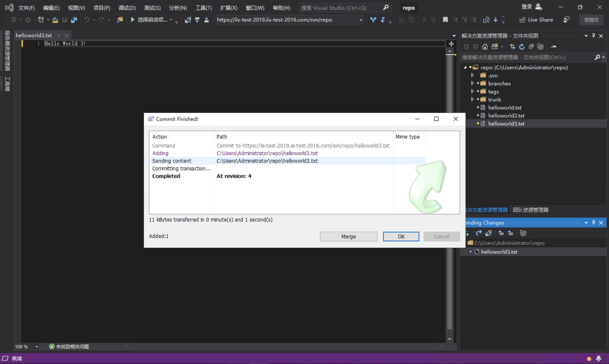
Task: Select helloworld.txt in Solution Explorer
Action: click(x=505, y=107)
